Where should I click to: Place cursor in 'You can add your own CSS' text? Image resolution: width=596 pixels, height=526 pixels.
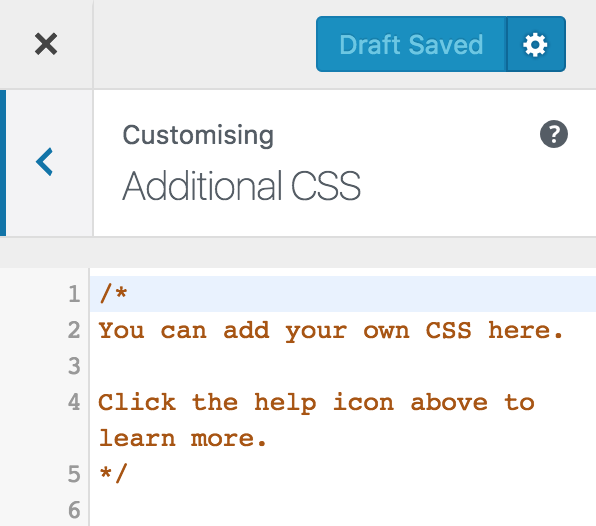tap(285, 330)
